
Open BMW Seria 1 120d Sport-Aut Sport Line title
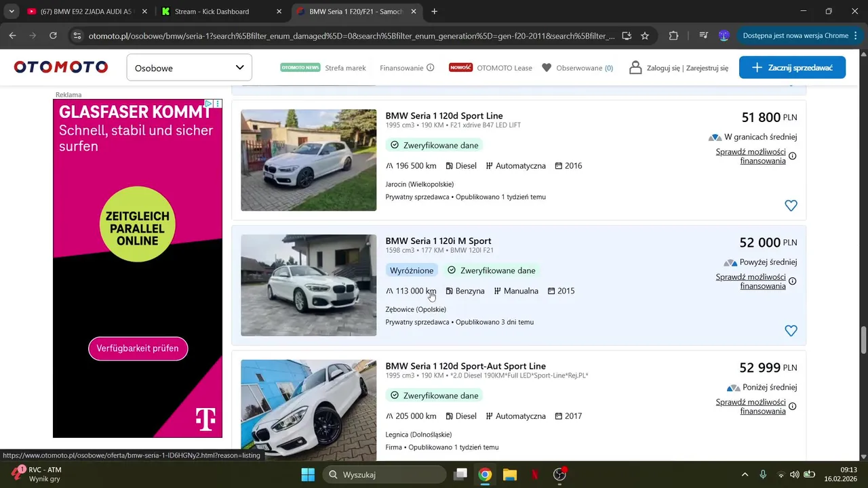click(x=465, y=366)
